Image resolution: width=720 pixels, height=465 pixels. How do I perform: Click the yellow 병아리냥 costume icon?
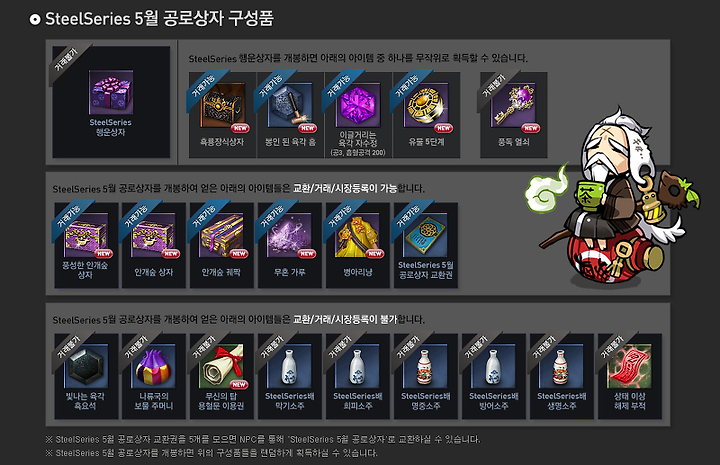(358, 235)
